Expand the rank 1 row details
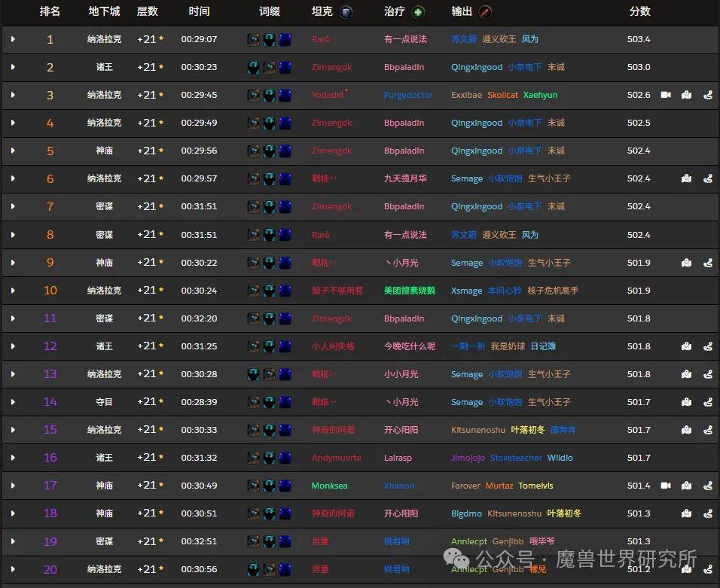Screen dimensions: 720x588 13,39
